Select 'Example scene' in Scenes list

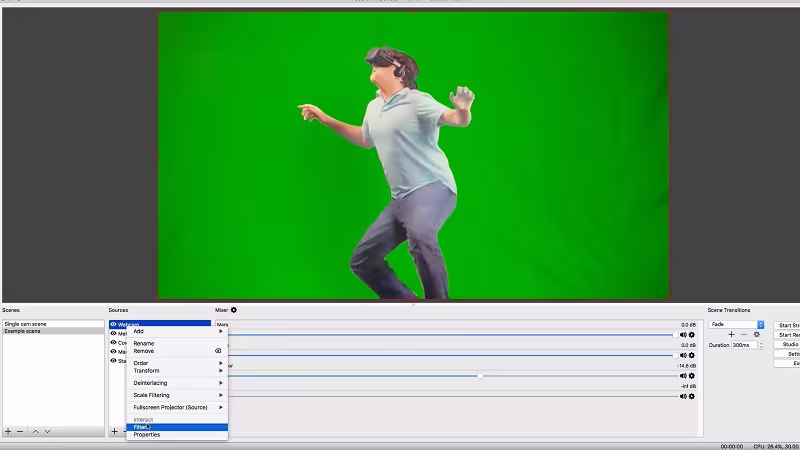pos(53,331)
